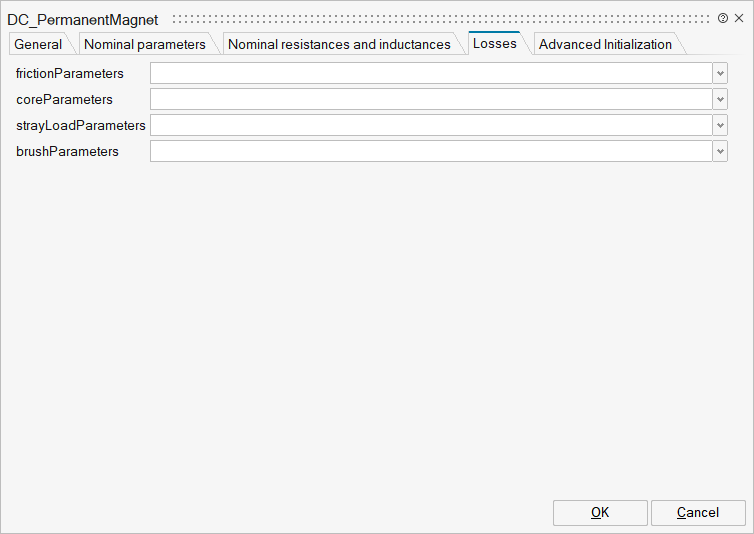Select the brushParameters input field
The height and width of the screenshot is (534, 754).
(430, 151)
